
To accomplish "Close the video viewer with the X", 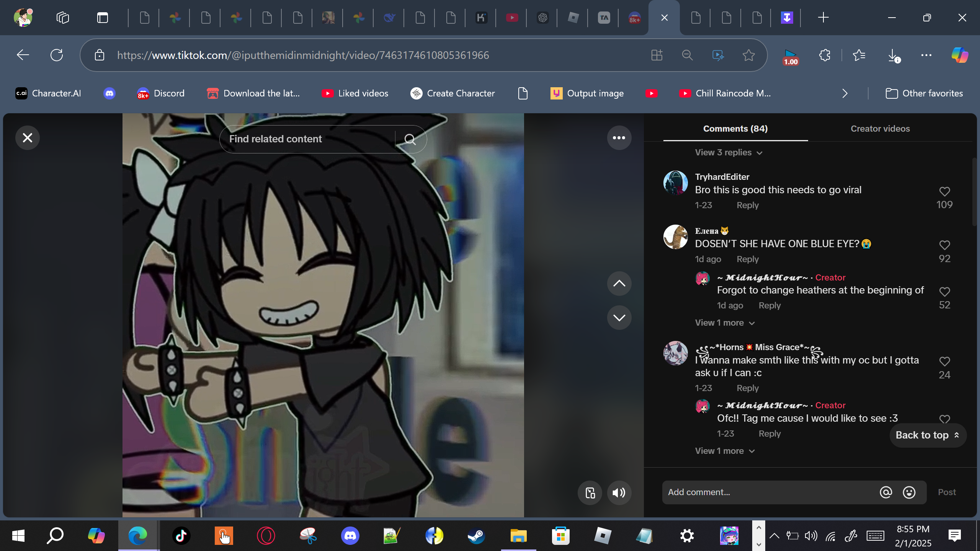I will tap(28, 138).
